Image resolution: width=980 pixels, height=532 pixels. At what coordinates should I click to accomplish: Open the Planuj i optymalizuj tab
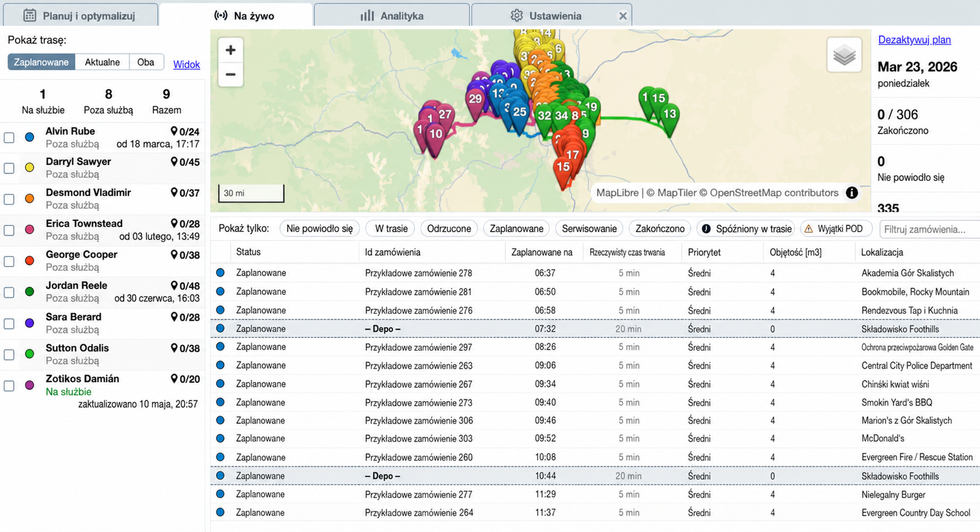[x=79, y=16]
